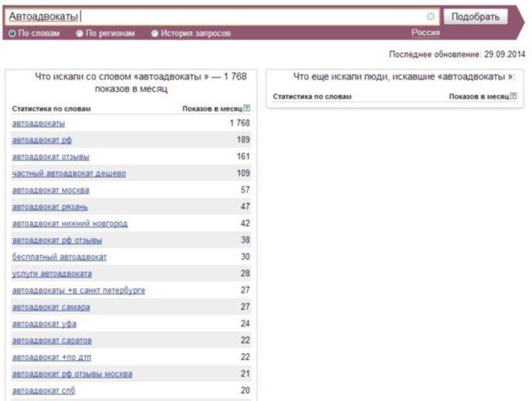Click the '189' impressions value
Viewport: 532px width, 401px height.
244,139
